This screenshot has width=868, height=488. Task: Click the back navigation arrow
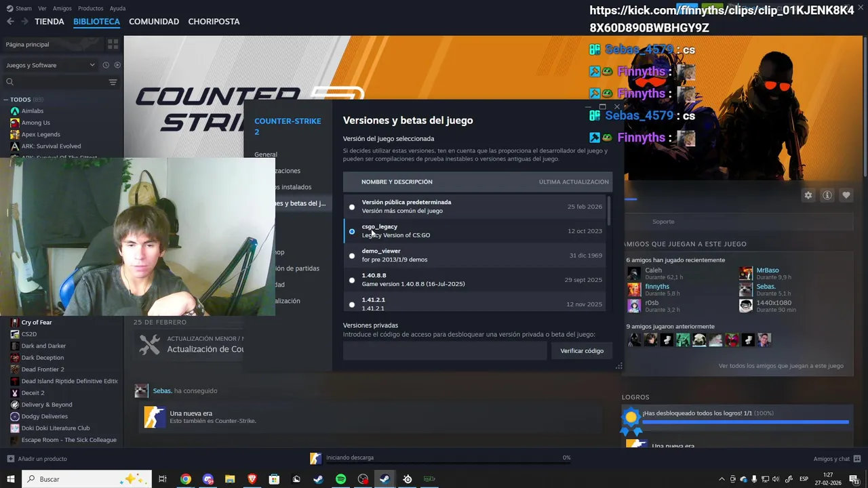pyautogui.click(x=9, y=22)
